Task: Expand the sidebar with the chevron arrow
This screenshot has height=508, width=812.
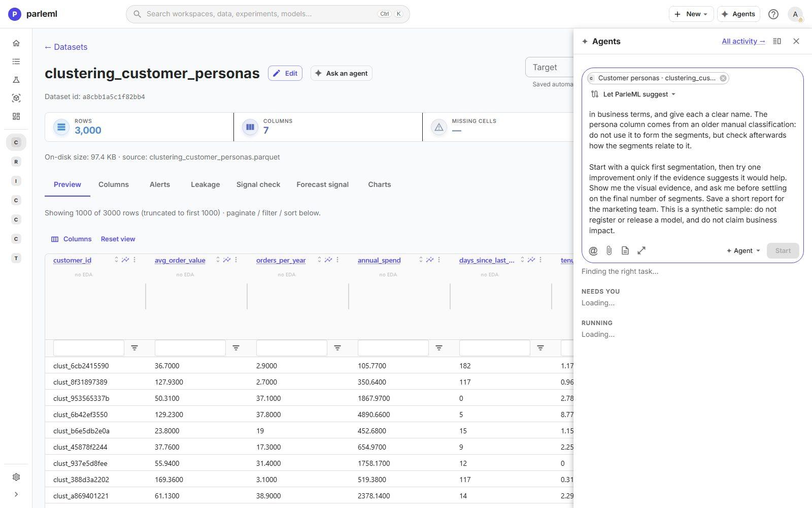Action: click(16, 494)
